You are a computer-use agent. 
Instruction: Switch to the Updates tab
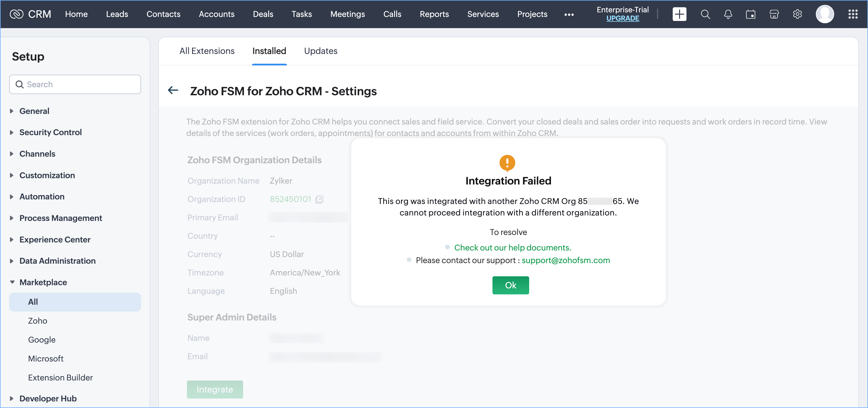point(320,51)
